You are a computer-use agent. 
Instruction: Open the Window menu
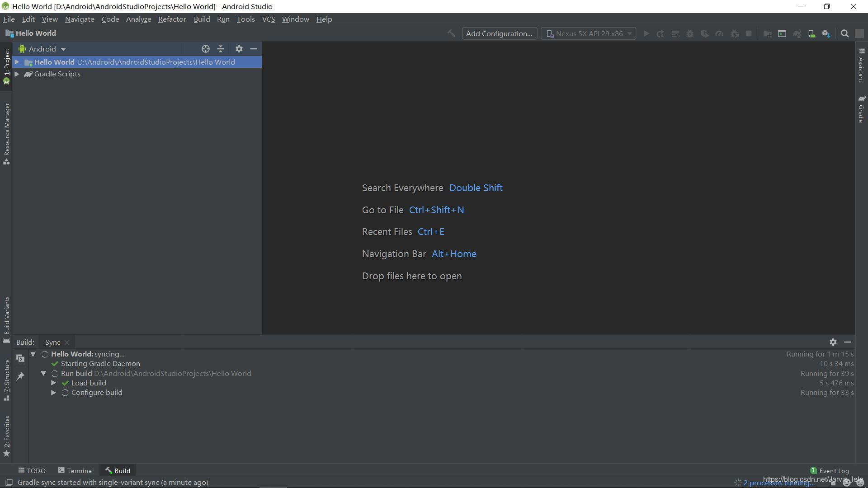(295, 19)
